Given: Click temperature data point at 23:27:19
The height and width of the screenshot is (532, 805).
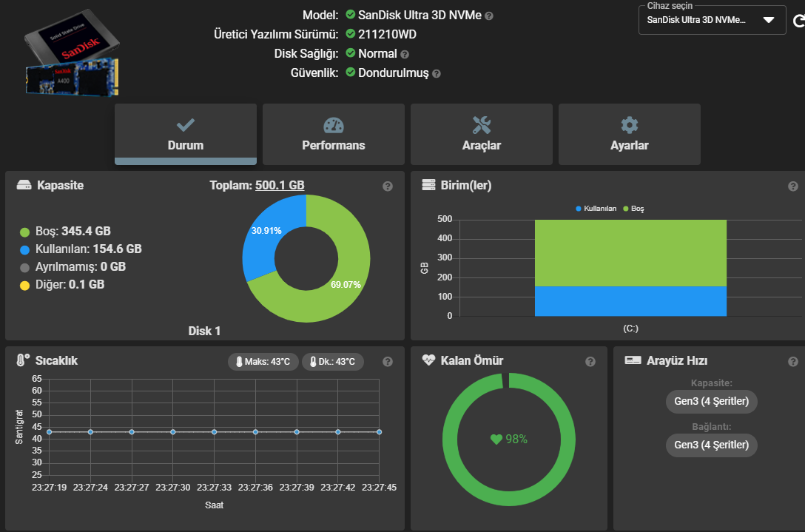Looking at the screenshot, I should tap(50, 432).
